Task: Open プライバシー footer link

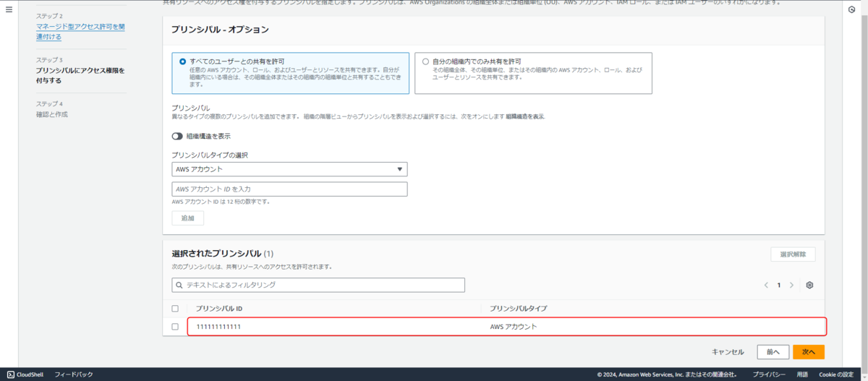Action: (769, 374)
